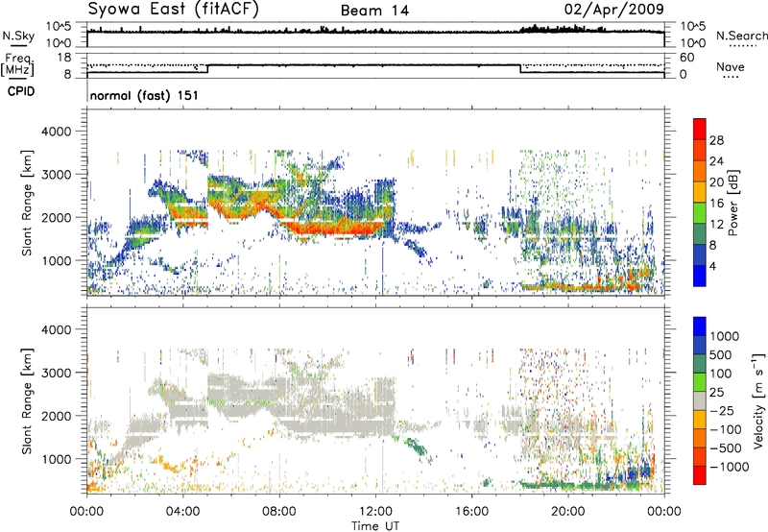The image size is (768, 532).
Task: Click the 'Syowa East (fitACF)' title
Action: (174, 10)
